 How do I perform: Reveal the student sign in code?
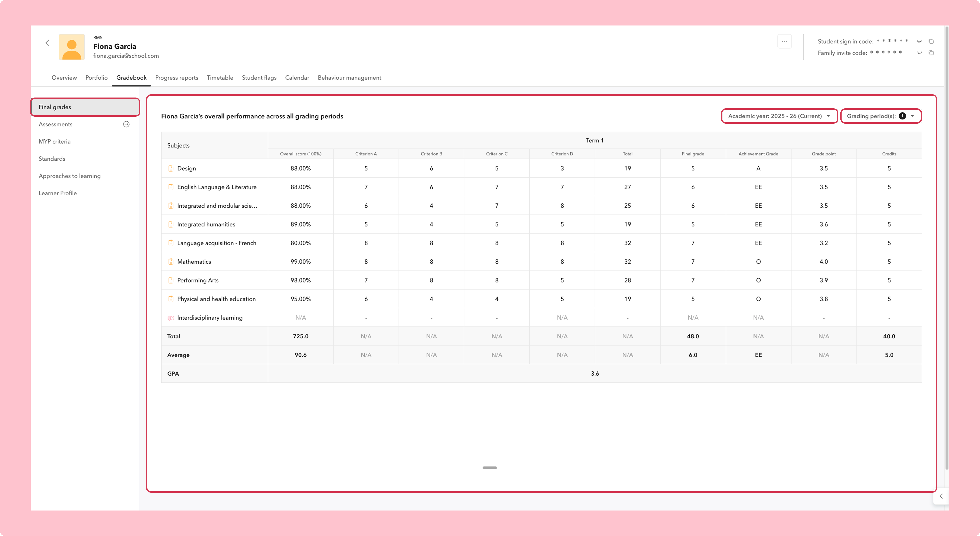pos(920,41)
